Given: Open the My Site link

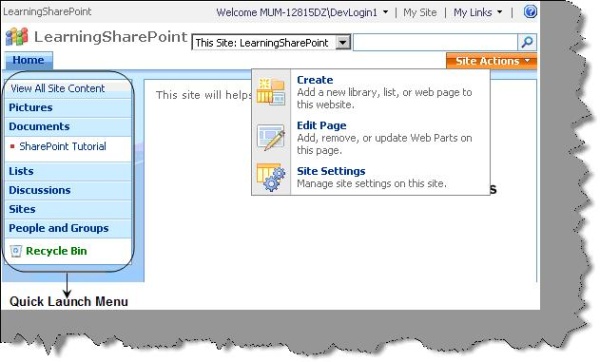Looking at the screenshot, I should tap(420, 12).
